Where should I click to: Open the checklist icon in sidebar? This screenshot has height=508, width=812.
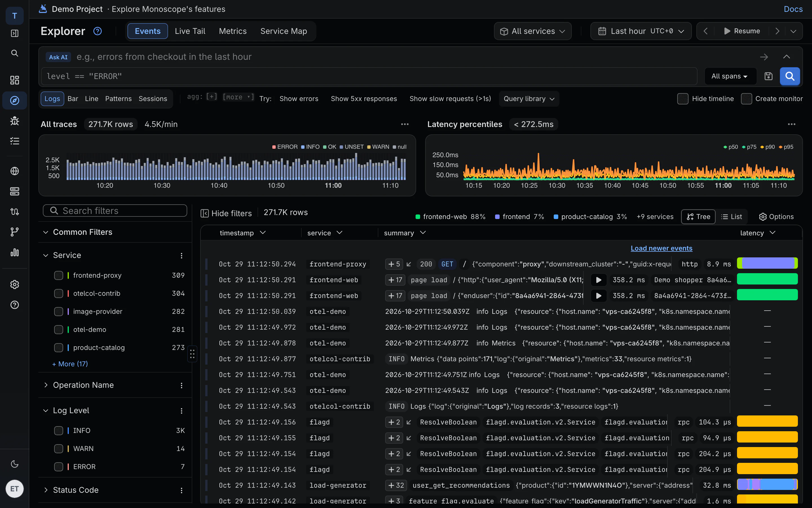[14, 141]
